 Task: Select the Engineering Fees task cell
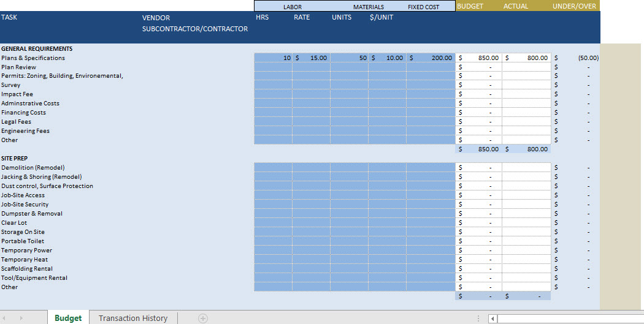click(26, 131)
